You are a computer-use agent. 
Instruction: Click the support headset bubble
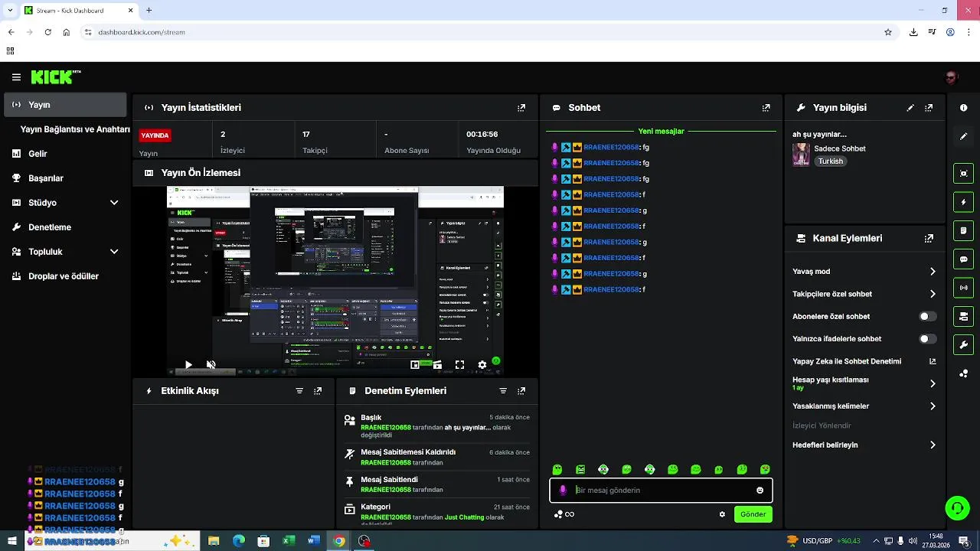coord(956,508)
